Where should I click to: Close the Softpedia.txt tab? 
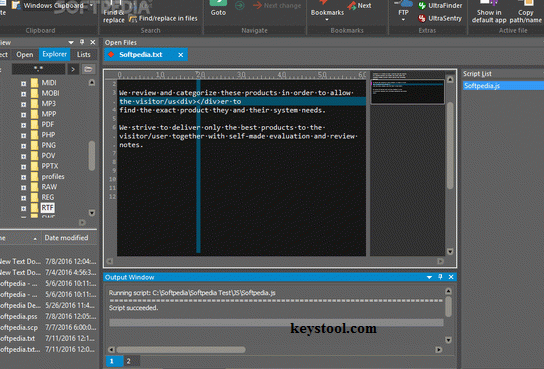[181, 55]
